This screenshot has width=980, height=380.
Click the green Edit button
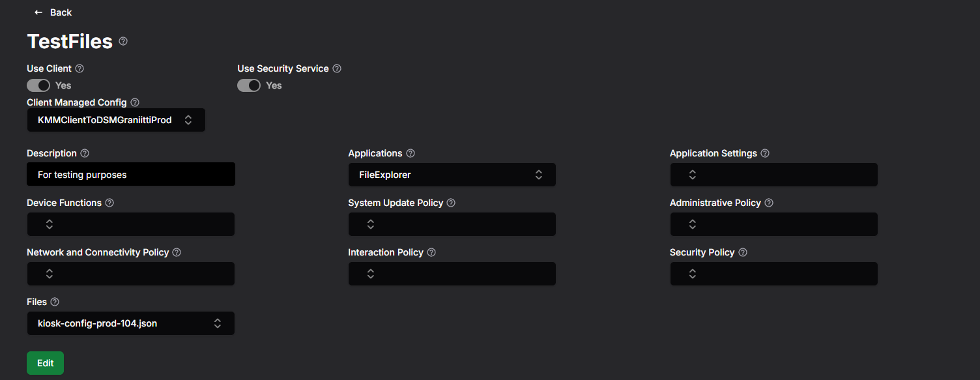45,363
